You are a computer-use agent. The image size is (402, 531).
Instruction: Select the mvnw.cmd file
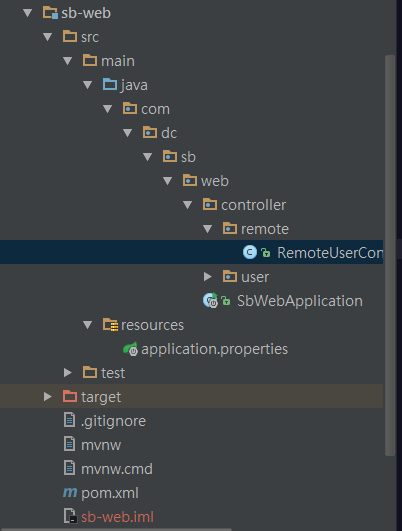click(x=108, y=469)
